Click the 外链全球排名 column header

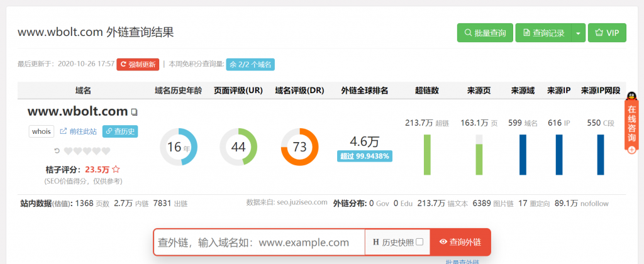pos(364,91)
